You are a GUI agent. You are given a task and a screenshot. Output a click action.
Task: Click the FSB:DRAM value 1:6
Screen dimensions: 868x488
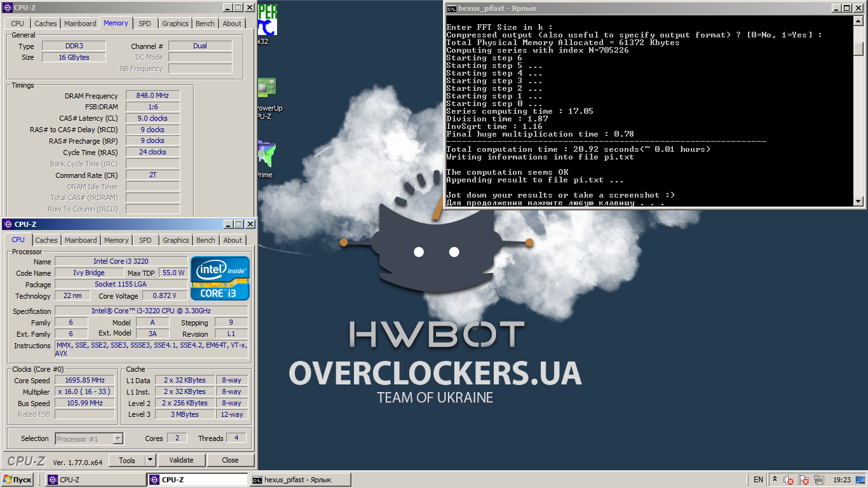153,107
